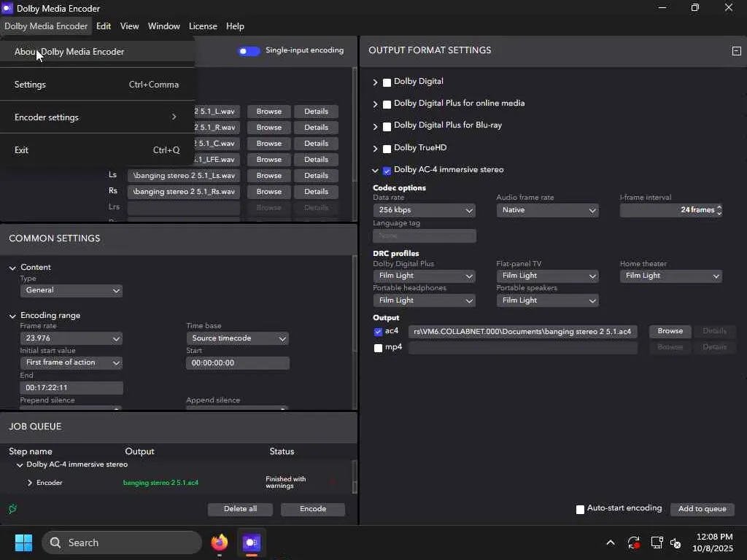Open the Window menu
The height and width of the screenshot is (560, 747).
point(164,26)
